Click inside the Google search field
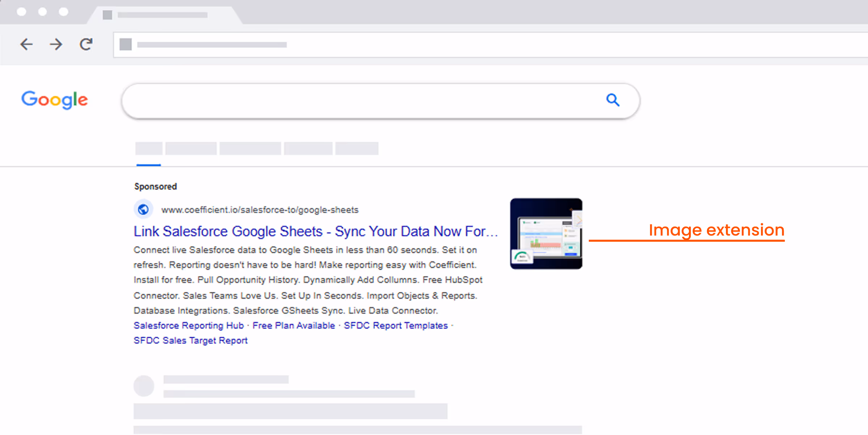This screenshot has width=868, height=435. 362,100
